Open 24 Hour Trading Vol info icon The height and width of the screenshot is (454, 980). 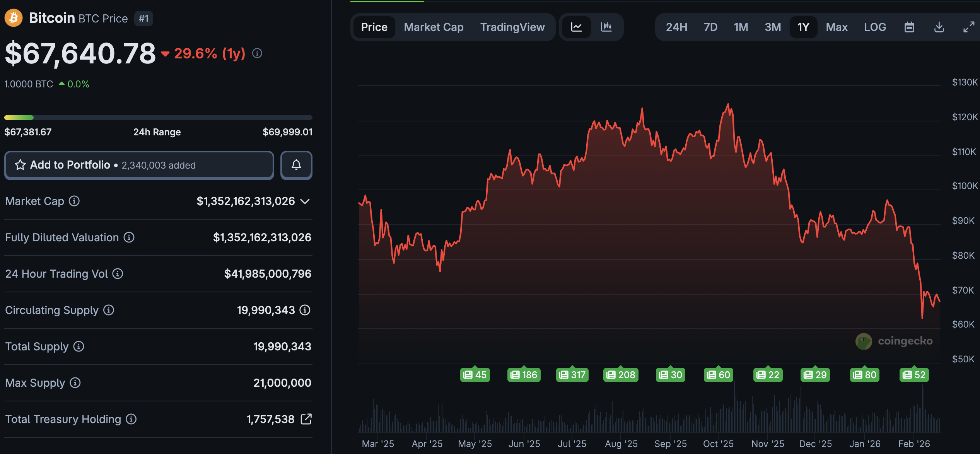(x=118, y=274)
